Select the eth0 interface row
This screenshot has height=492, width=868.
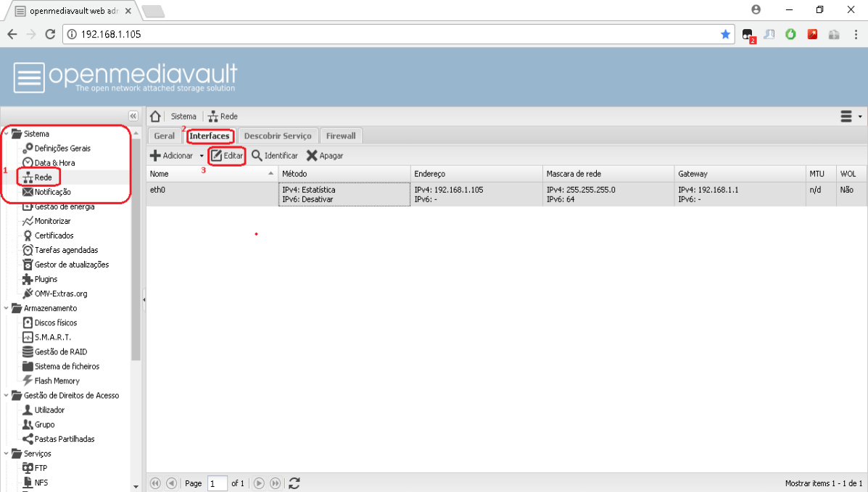click(x=212, y=194)
